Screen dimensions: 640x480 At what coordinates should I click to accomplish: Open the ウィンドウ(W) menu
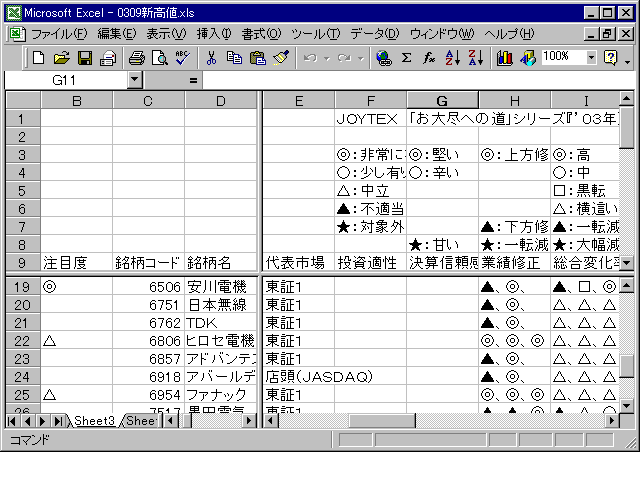[442, 33]
